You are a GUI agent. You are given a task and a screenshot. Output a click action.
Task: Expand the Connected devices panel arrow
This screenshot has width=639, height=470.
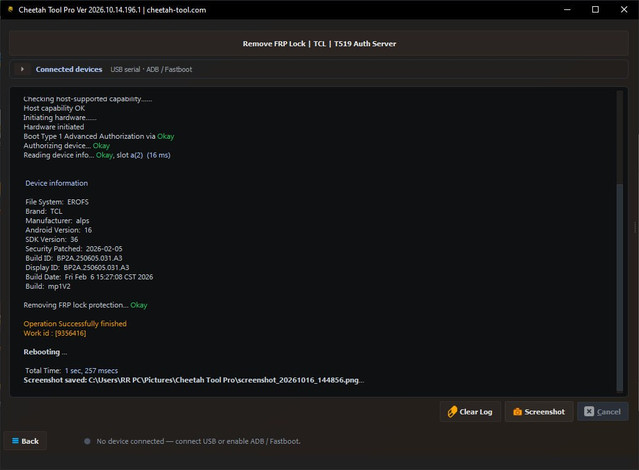pos(22,69)
